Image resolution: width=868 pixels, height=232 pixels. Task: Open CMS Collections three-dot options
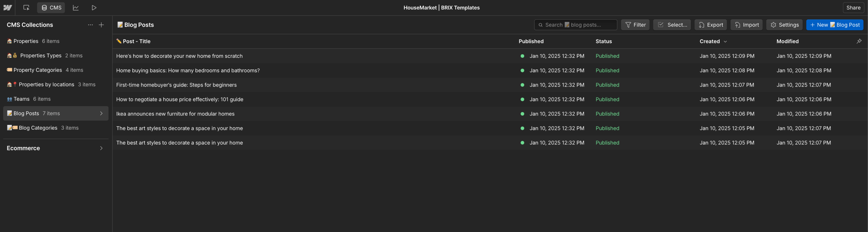90,25
